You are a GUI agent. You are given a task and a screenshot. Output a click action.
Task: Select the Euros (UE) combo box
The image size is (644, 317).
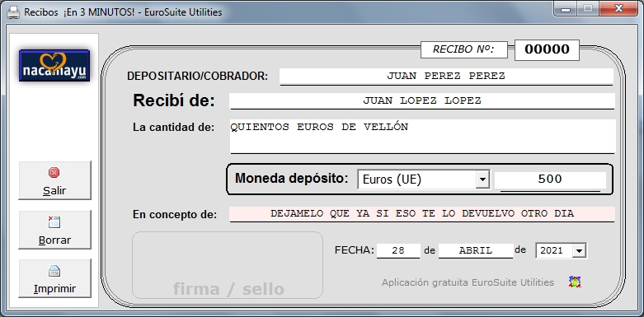[x=424, y=179]
